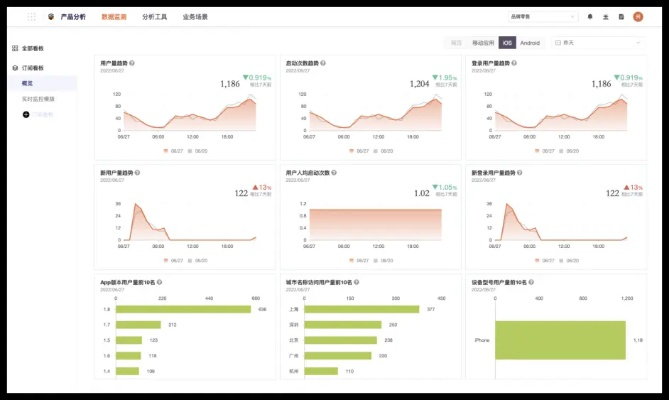Click the notification bell icon

click(x=590, y=17)
